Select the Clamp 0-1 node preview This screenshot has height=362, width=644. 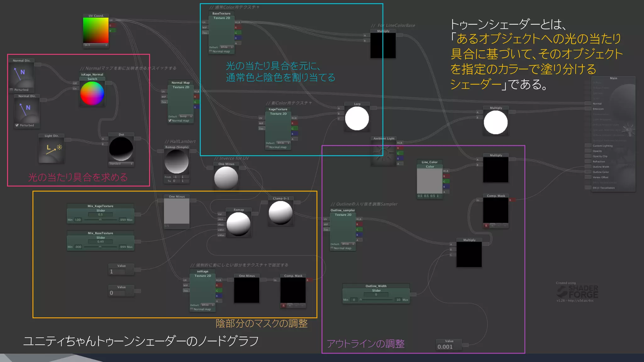(280, 213)
